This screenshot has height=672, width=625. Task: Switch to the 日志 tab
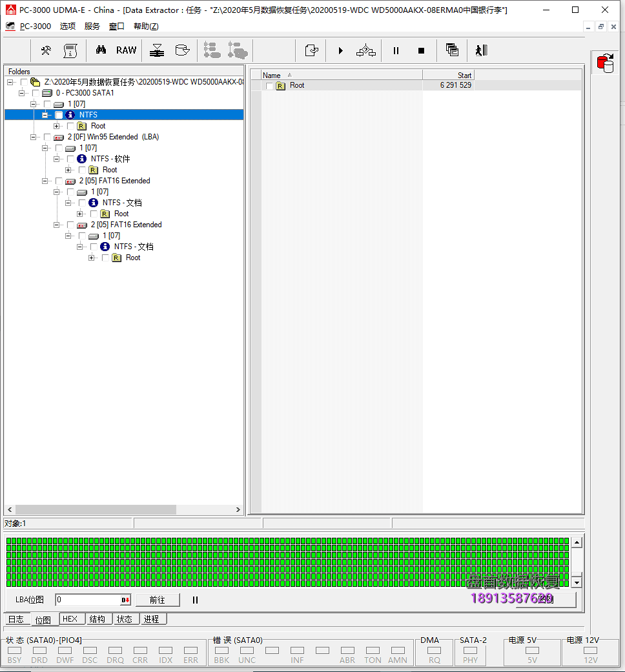tap(17, 619)
